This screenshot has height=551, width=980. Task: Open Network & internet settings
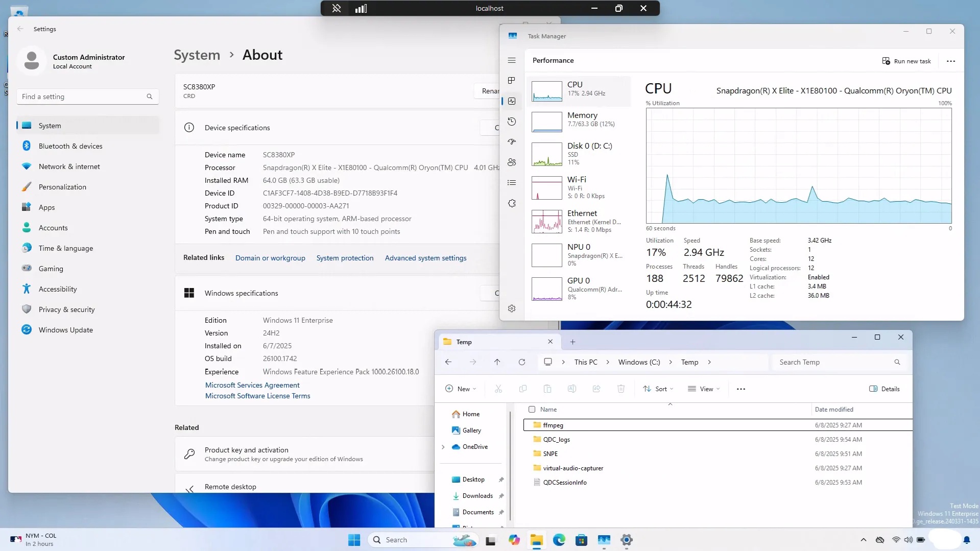[x=87, y=166]
